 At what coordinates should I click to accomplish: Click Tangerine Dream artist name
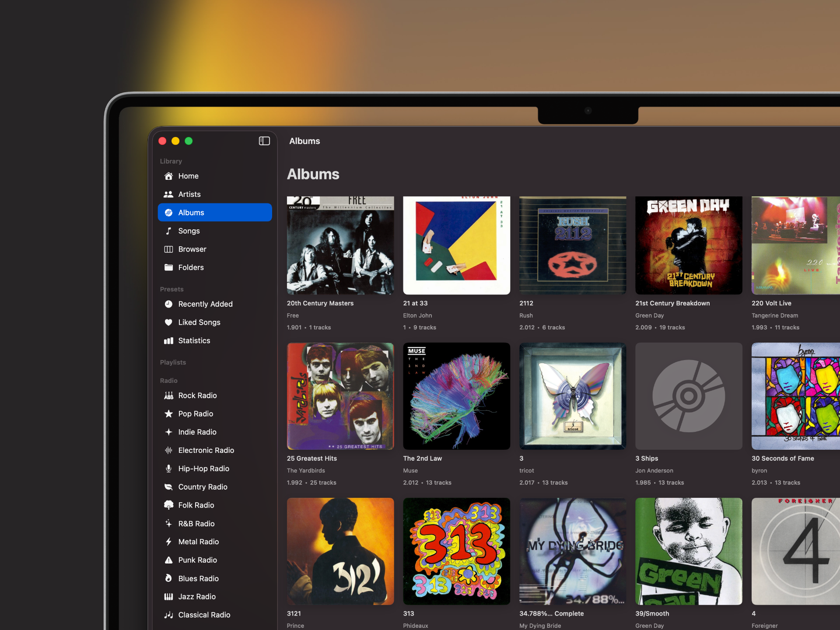click(775, 315)
